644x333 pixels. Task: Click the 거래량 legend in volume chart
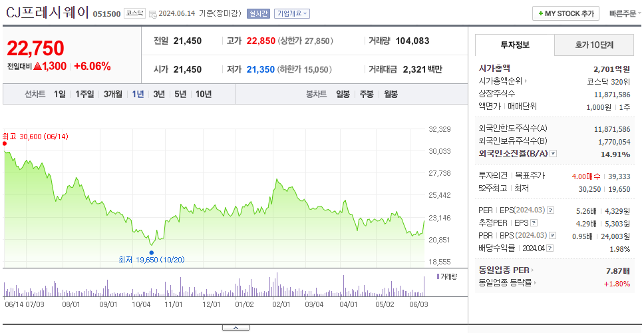click(x=447, y=276)
